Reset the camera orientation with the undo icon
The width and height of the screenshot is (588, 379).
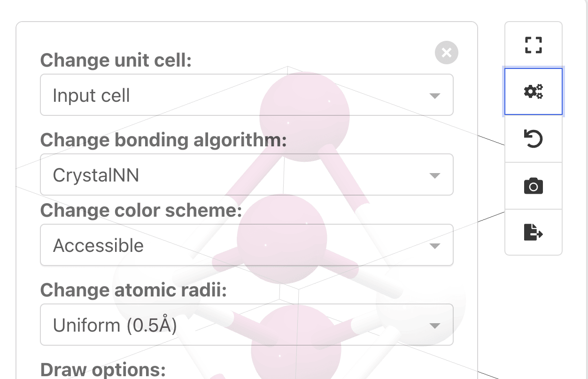click(534, 139)
